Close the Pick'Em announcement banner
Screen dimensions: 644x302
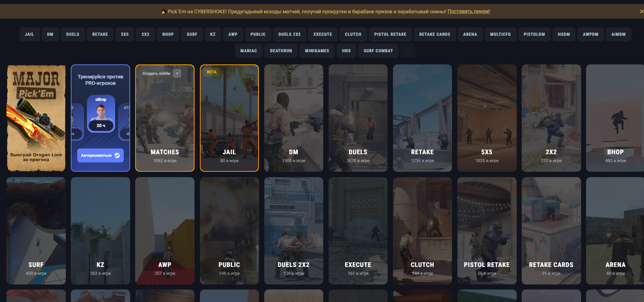[x=641, y=11]
